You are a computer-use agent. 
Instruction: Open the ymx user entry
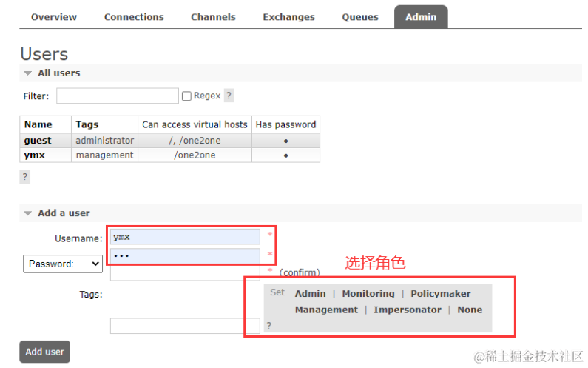[x=35, y=155]
